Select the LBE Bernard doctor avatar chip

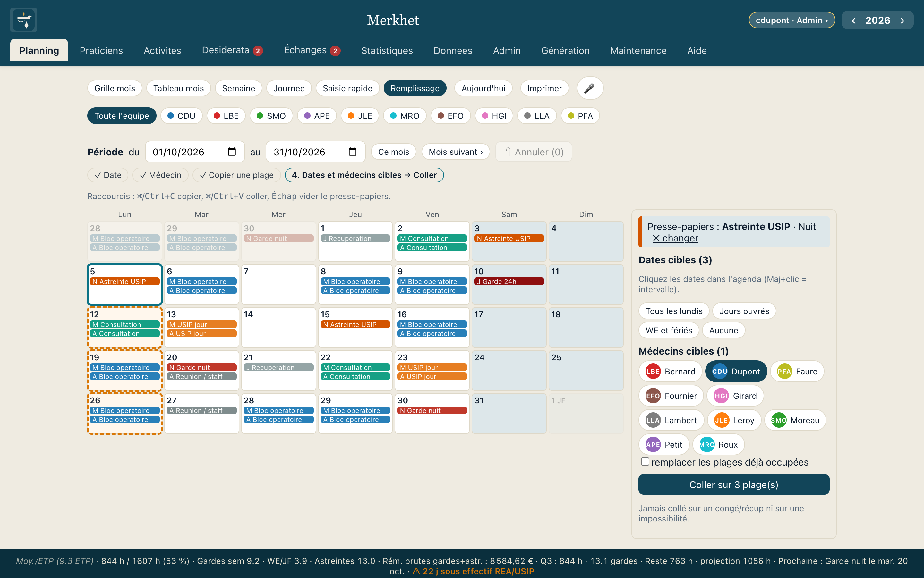point(670,371)
